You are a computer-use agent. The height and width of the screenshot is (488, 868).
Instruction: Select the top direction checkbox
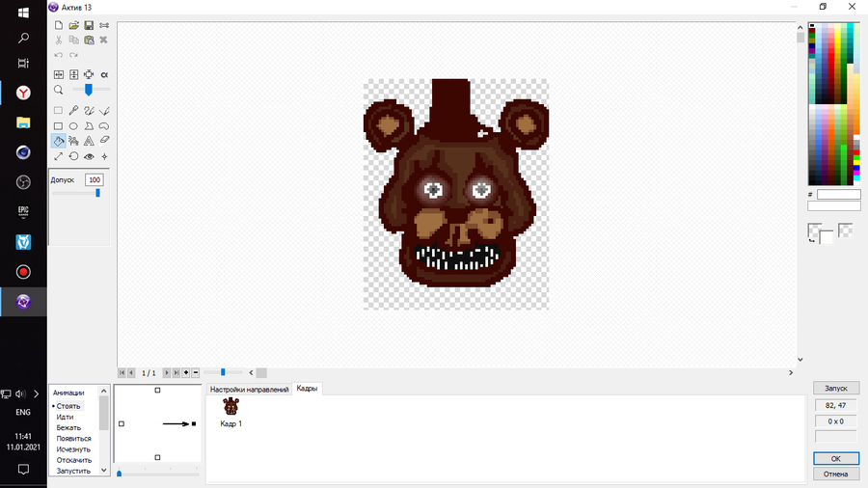click(x=157, y=390)
